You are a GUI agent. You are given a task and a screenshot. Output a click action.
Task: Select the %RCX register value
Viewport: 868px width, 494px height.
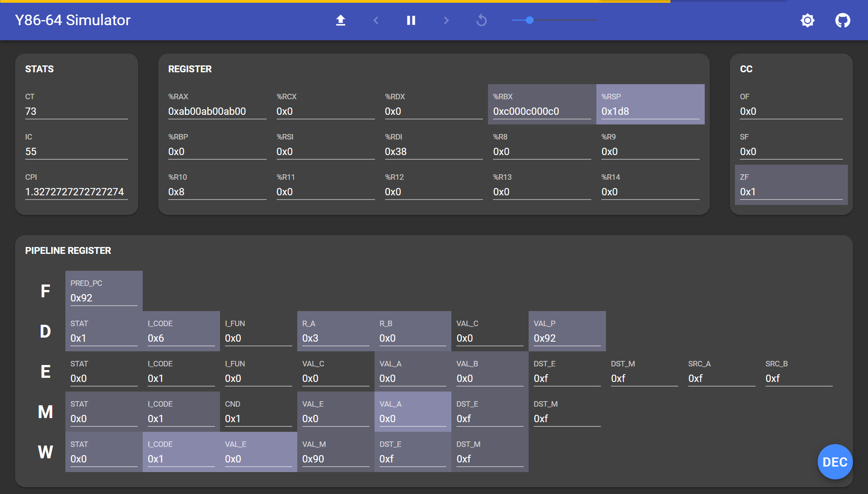point(326,112)
